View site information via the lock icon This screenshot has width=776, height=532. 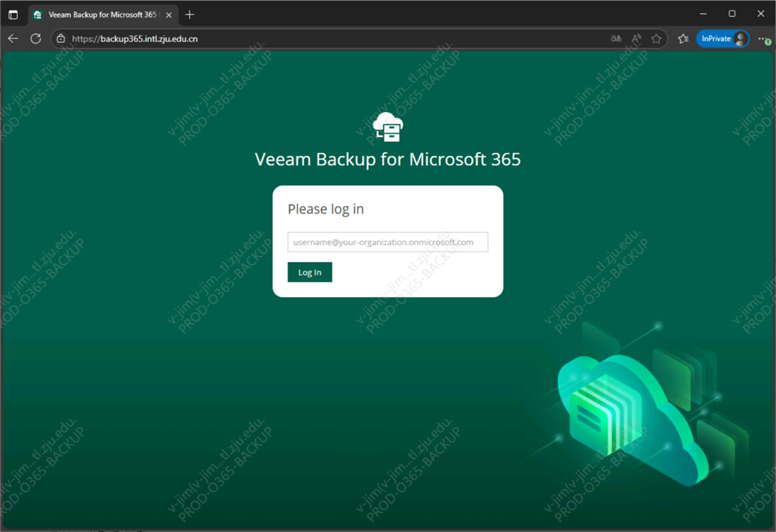coord(61,39)
